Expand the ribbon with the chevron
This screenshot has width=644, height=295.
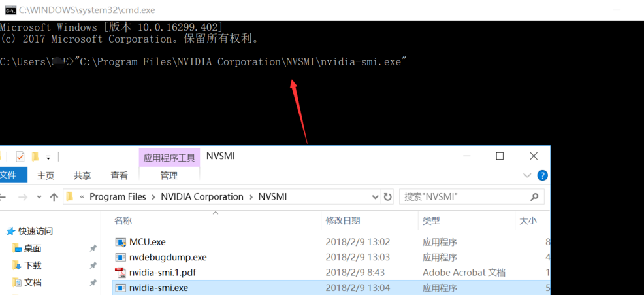point(527,175)
